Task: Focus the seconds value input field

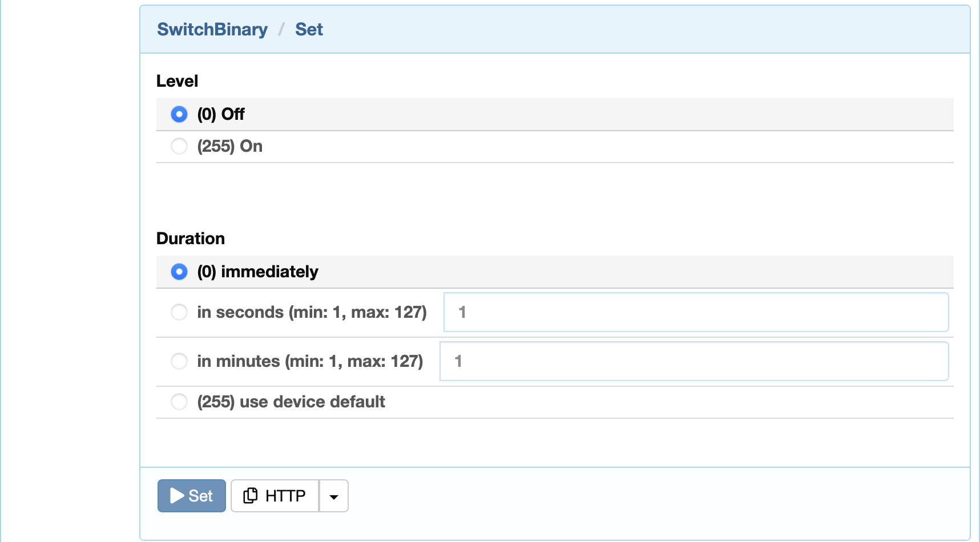Action: tap(696, 312)
